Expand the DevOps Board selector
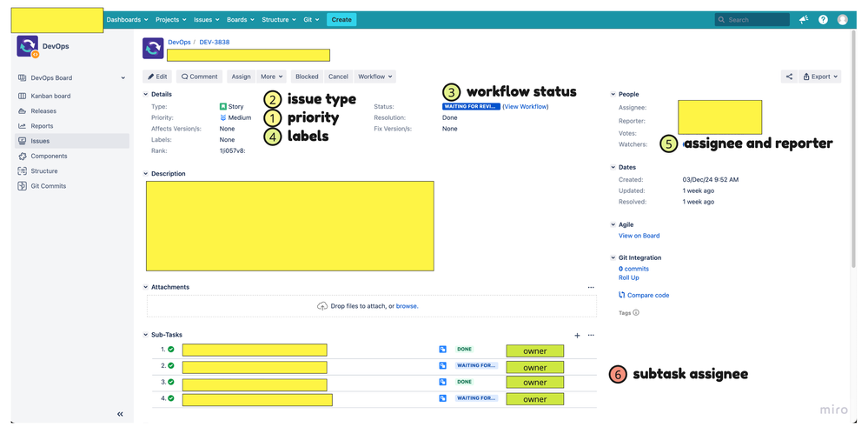This screenshot has width=868, height=434. 123,78
